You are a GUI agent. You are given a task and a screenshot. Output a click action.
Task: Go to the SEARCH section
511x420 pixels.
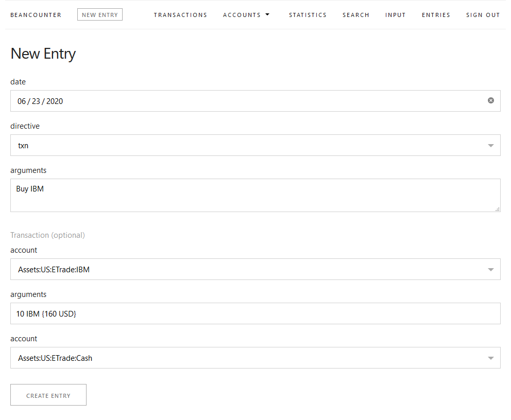pos(355,14)
